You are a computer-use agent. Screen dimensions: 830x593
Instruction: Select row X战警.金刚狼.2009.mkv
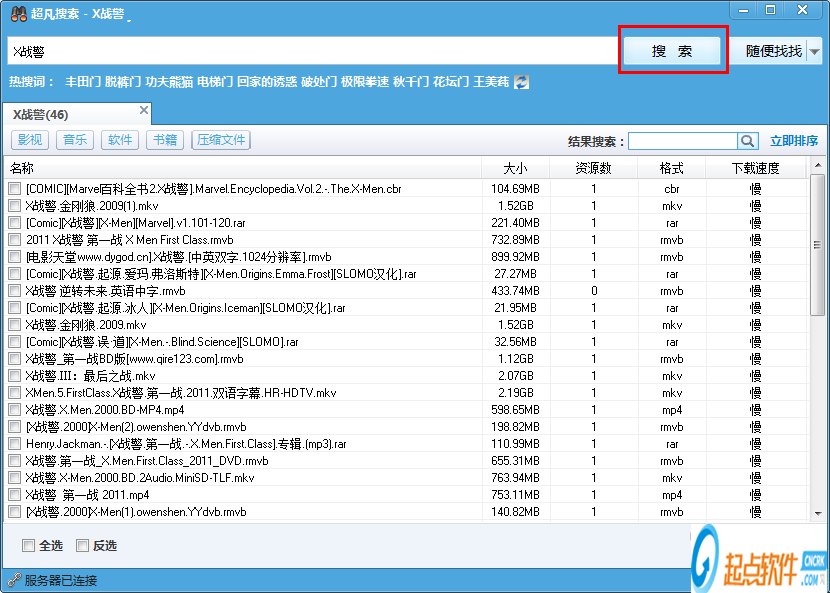click(405, 325)
